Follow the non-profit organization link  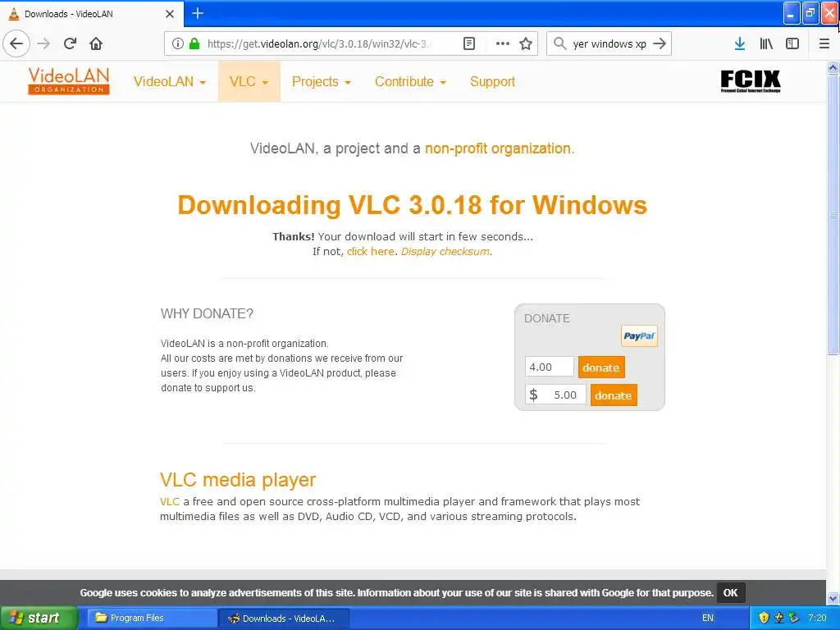(498, 148)
